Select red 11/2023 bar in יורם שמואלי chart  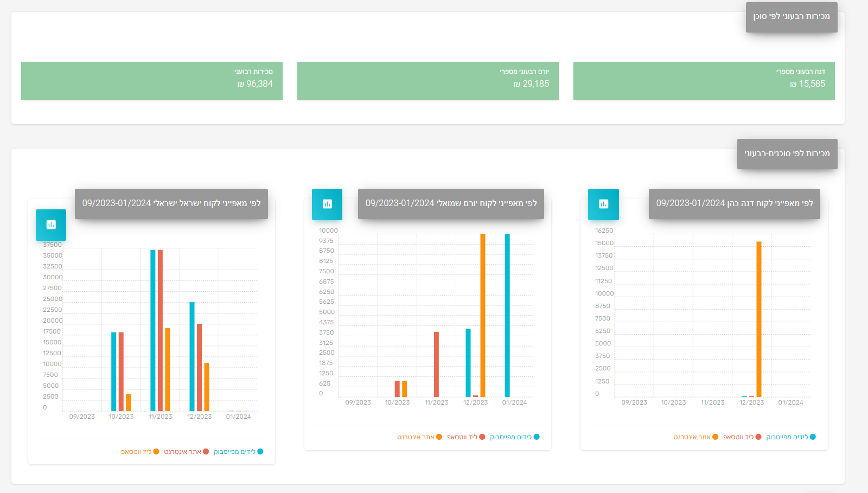pos(436,364)
